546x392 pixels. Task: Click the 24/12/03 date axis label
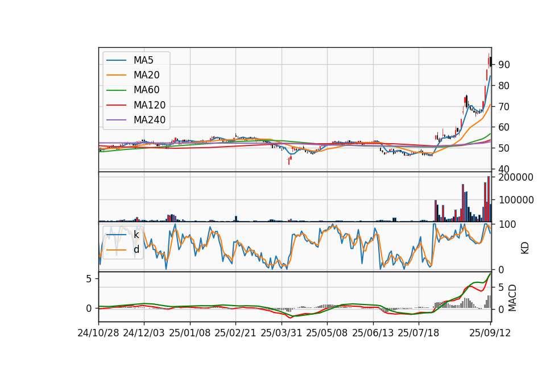coord(143,333)
